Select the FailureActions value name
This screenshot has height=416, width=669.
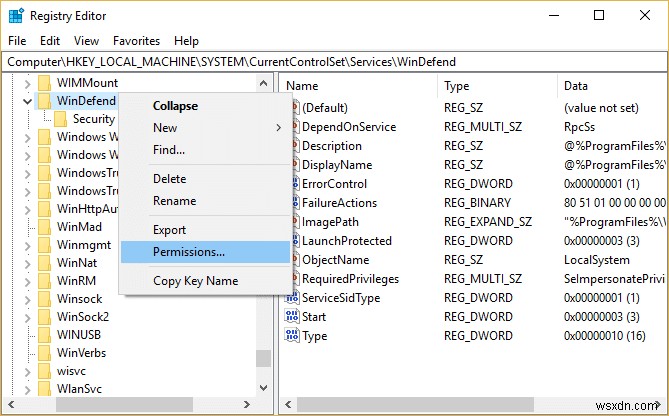pyautogui.click(x=339, y=203)
